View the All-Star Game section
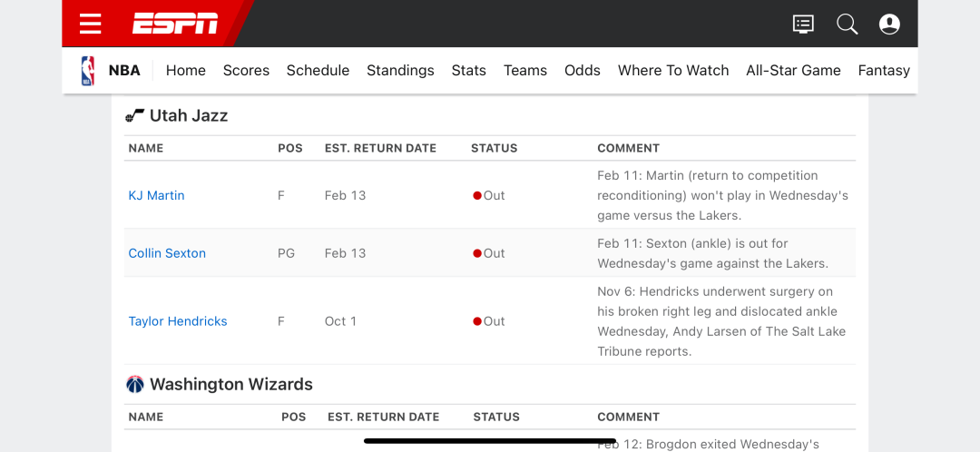 (x=793, y=70)
